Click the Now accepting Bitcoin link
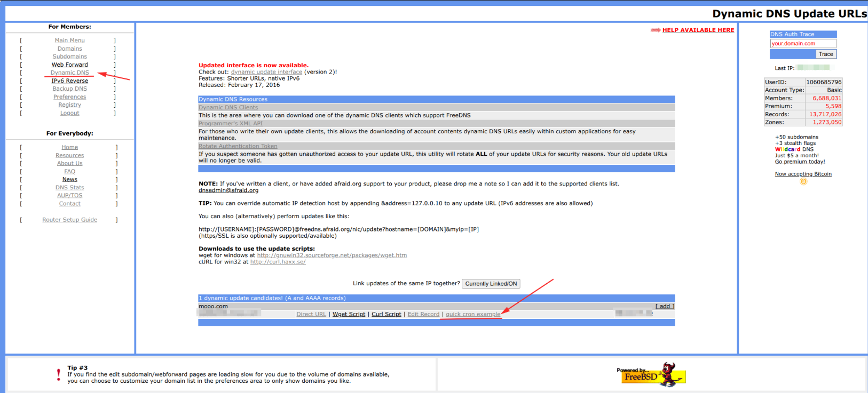 tap(803, 174)
